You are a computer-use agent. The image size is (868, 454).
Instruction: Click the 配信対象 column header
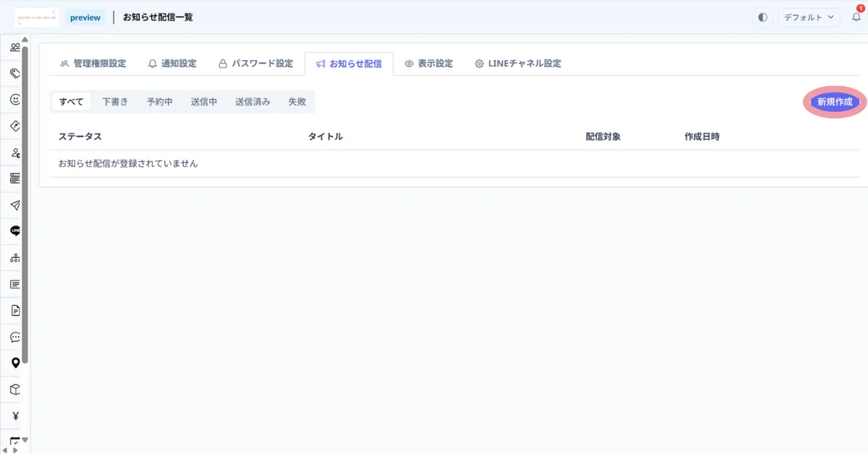(603, 137)
